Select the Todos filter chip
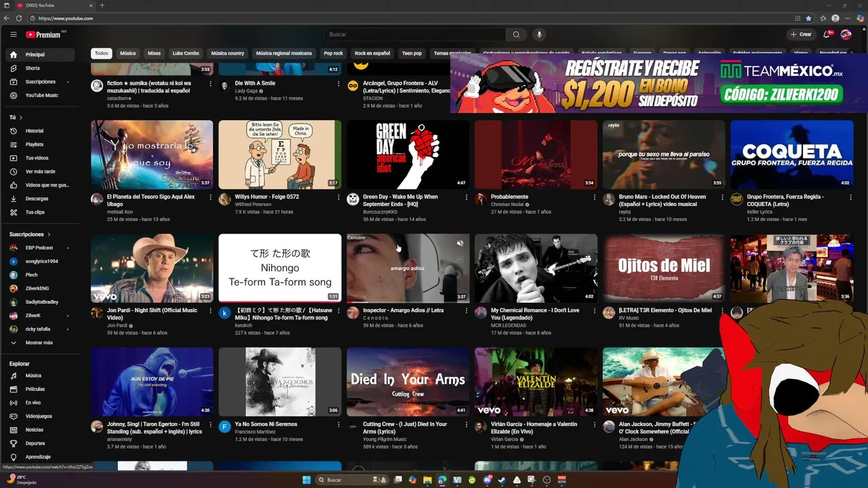 click(101, 53)
